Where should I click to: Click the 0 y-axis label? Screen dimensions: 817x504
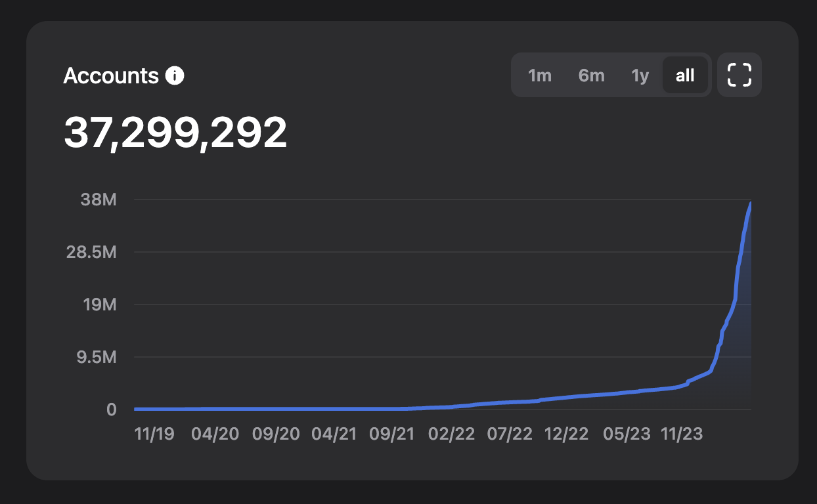[111, 409]
